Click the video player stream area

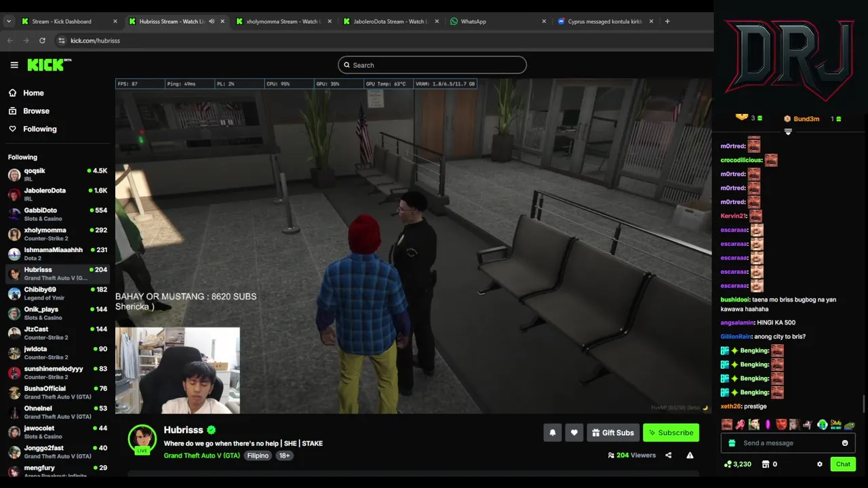[x=413, y=246]
